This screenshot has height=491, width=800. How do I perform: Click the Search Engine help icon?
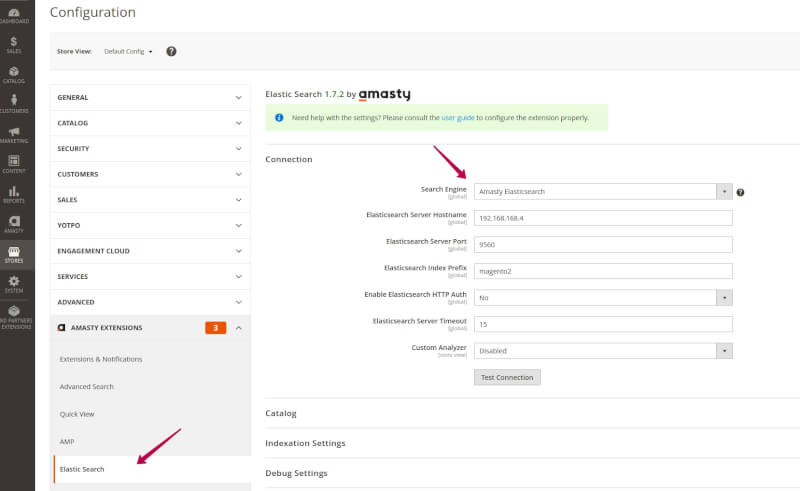click(x=740, y=192)
